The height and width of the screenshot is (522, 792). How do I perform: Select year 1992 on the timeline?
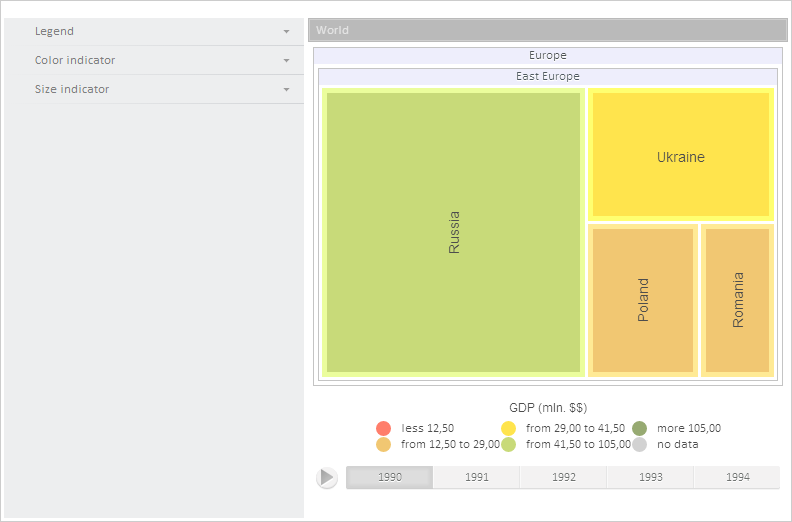tap(564, 477)
